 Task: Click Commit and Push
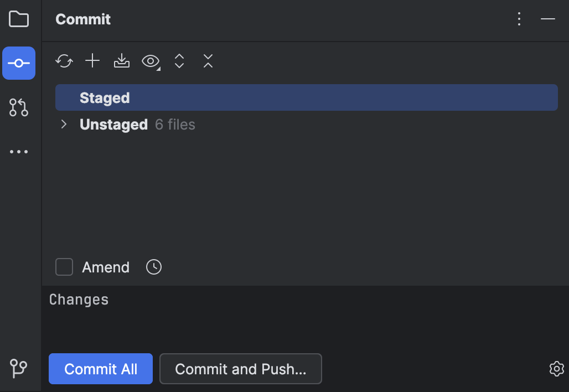tap(240, 369)
